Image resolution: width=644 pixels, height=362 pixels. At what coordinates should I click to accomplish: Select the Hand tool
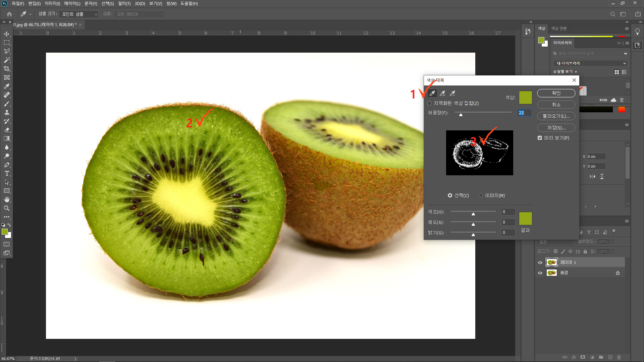pos(7,199)
